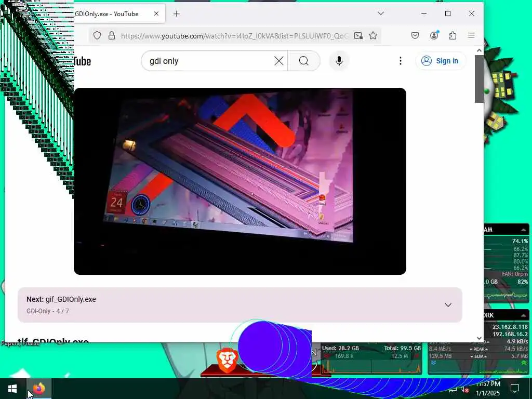This screenshot has width=532, height=399.
Task: Open the Save to Pocket button
Action: 415,35
